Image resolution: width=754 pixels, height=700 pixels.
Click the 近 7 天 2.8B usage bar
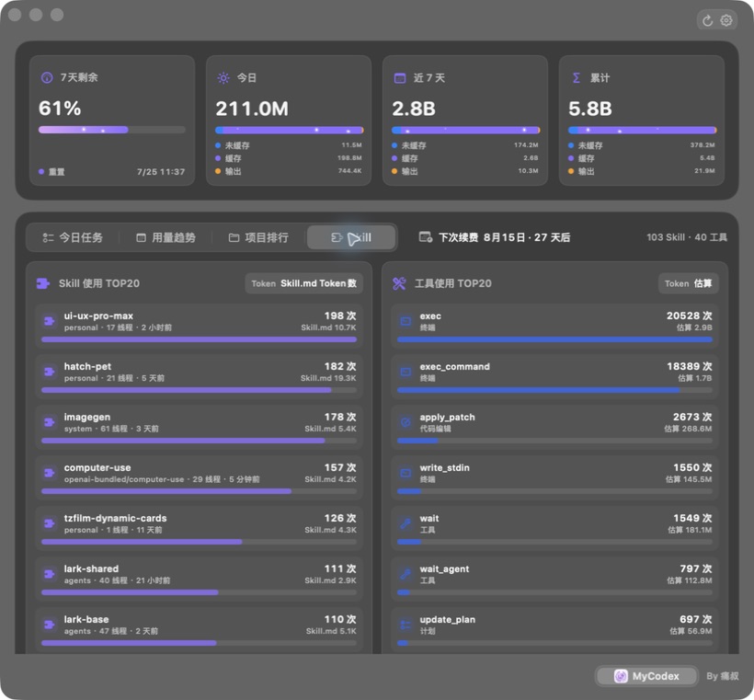click(465, 130)
